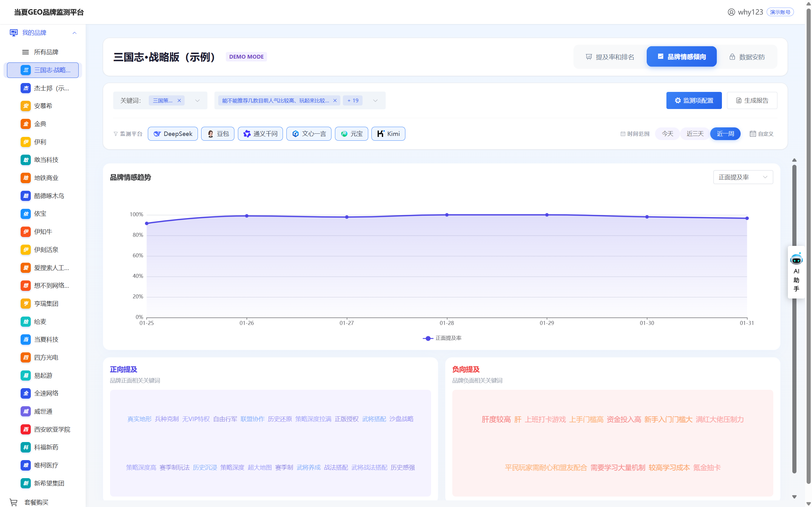The width and height of the screenshot is (812, 507).
Task: Click the AI 助手 robot icon
Action: [x=796, y=259]
